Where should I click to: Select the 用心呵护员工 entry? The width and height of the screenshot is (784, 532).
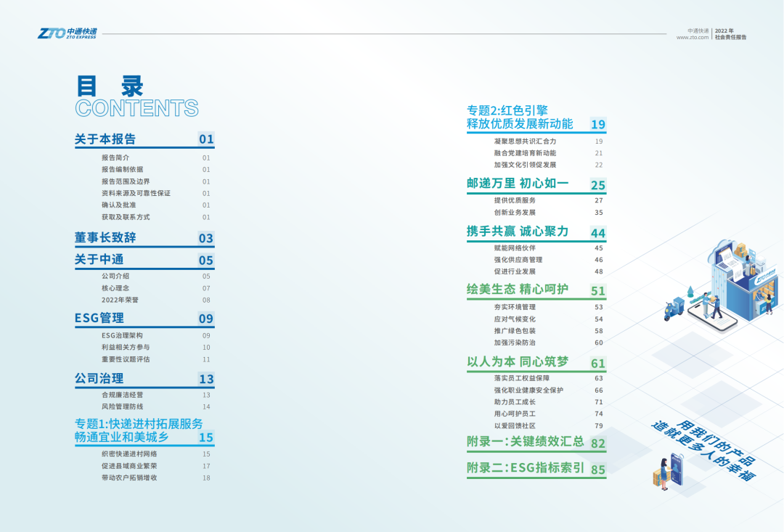click(x=515, y=414)
